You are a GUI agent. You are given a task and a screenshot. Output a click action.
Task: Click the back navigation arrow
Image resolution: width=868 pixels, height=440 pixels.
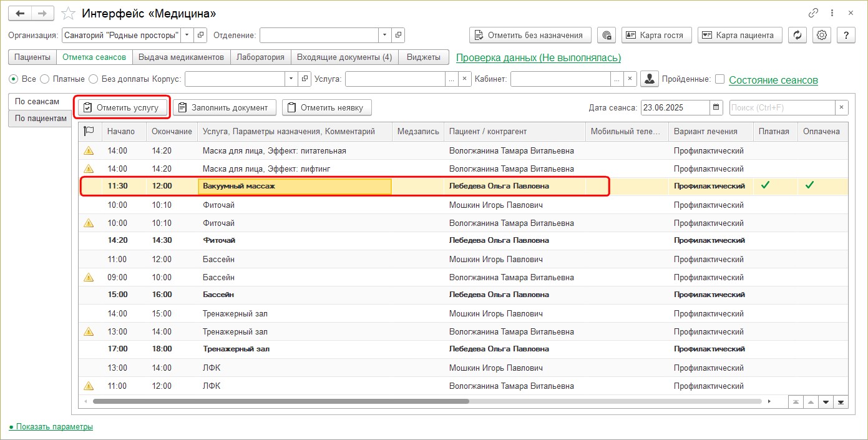20,14
